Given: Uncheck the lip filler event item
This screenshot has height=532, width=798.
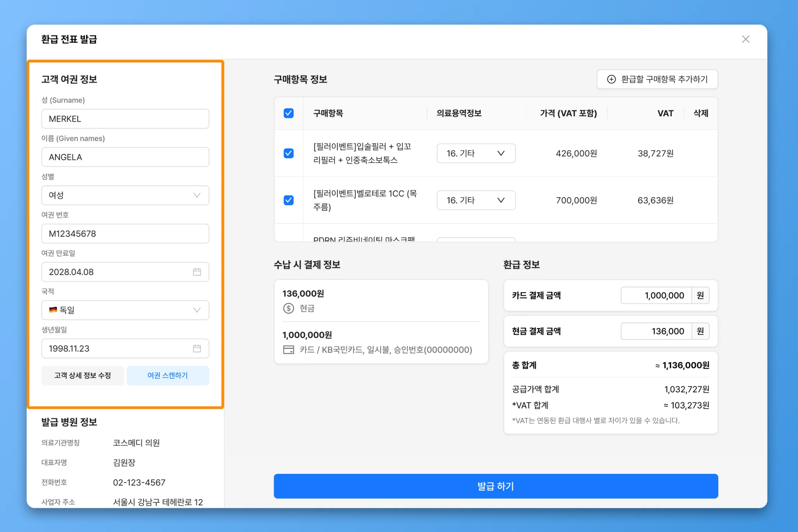Looking at the screenshot, I should (x=289, y=153).
